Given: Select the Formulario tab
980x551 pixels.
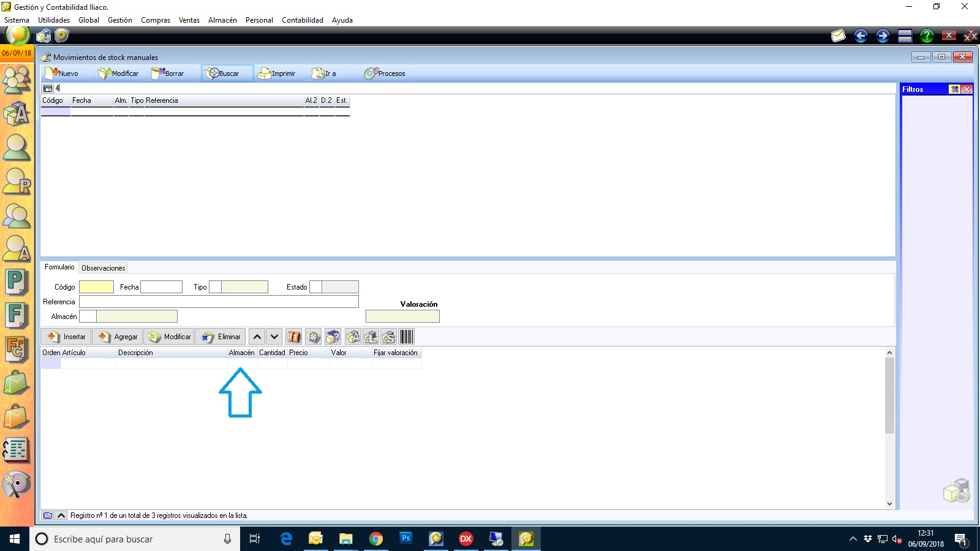Looking at the screenshot, I should coord(59,267).
